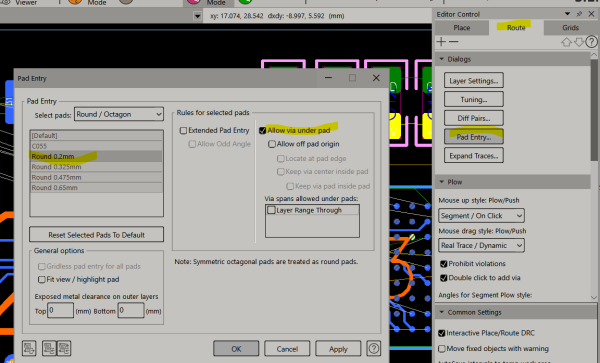Viewport: 600px width, 363px height.
Task: Open the Editor Control panel options arrow
Action: (567, 14)
